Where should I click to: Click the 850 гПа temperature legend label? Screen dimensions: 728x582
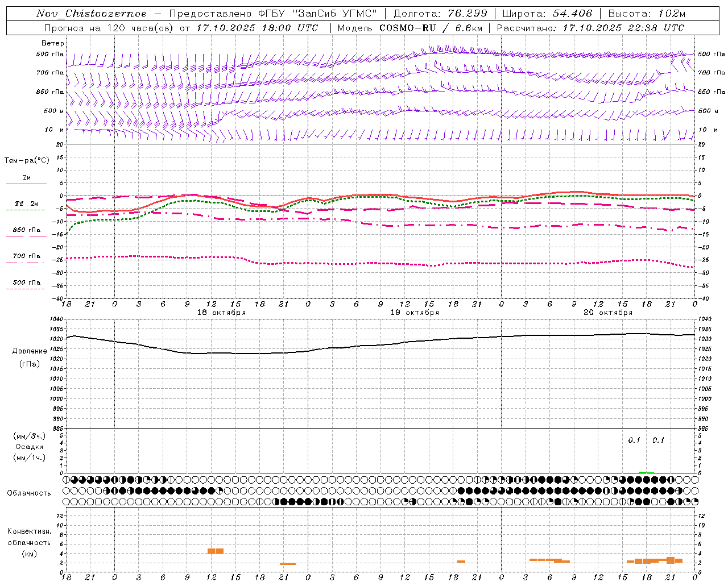tap(27, 230)
